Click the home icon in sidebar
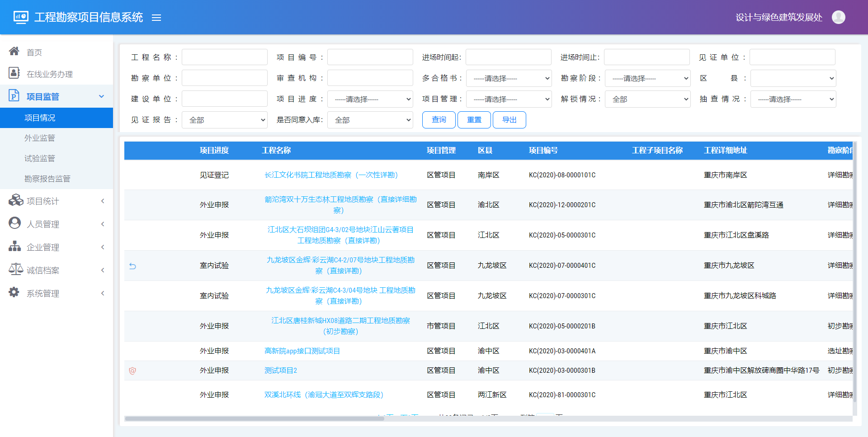868x437 pixels. click(14, 51)
